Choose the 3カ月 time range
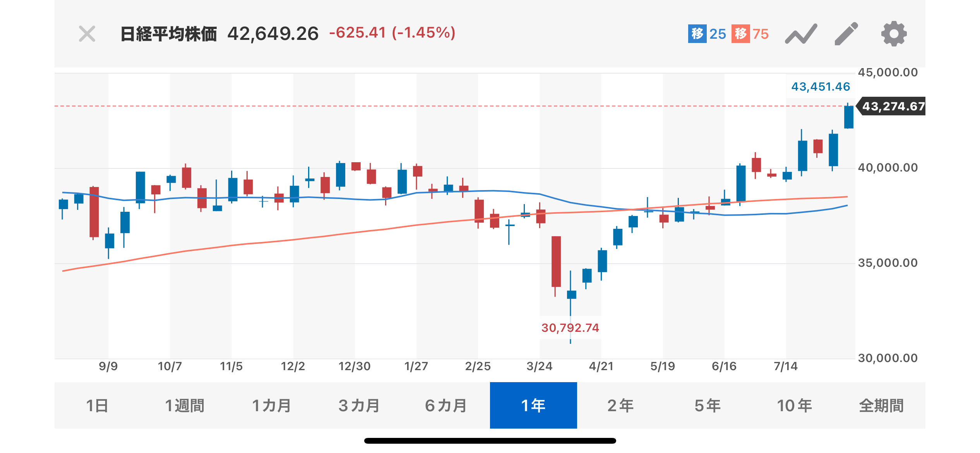This screenshot has height=453, width=980. pos(359,405)
